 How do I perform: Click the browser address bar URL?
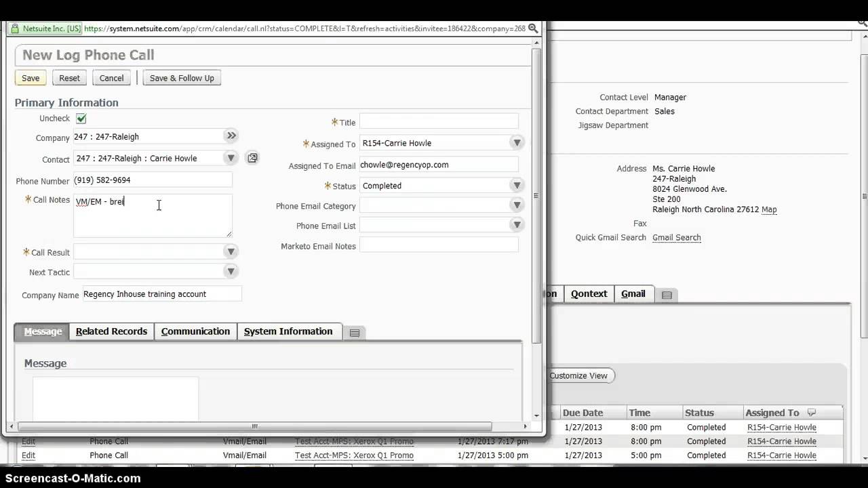coord(304,28)
